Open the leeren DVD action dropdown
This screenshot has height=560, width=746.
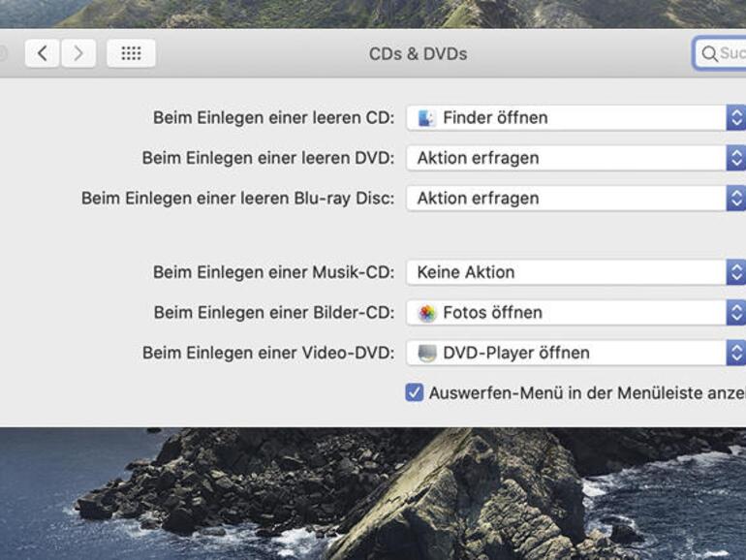pos(572,158)
